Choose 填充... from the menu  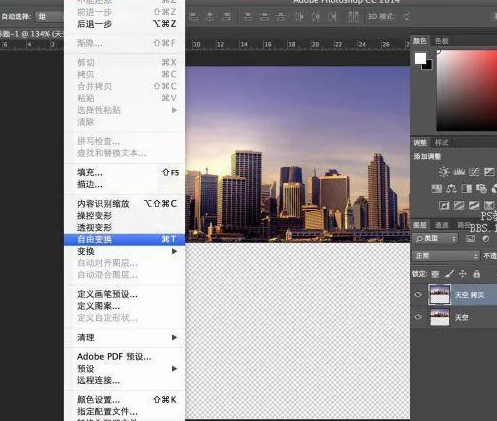[x=125, y=172]
